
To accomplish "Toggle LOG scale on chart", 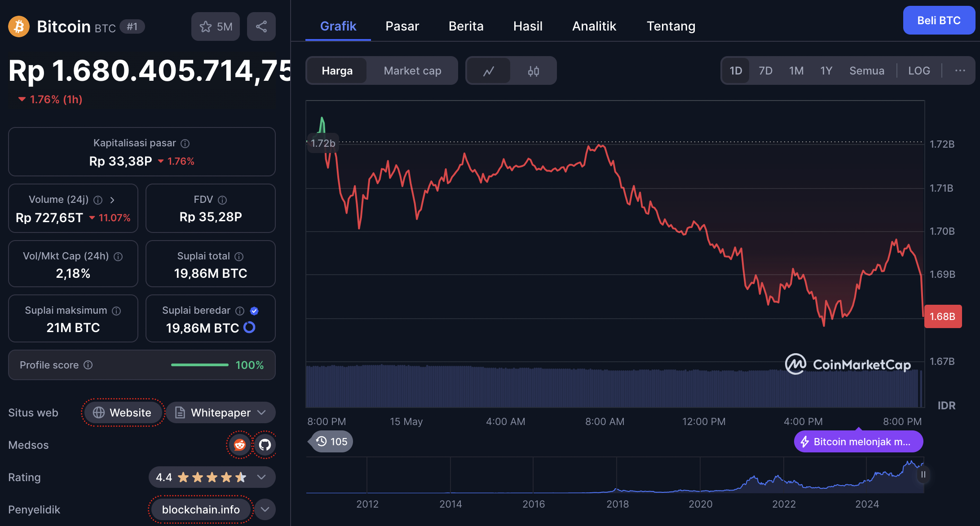I will coord(919,70).
